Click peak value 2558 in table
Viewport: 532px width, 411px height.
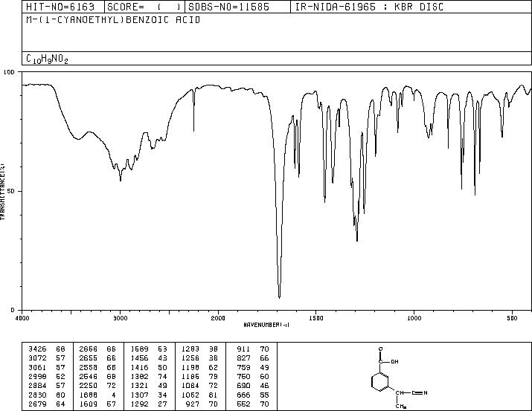point(89,368)
